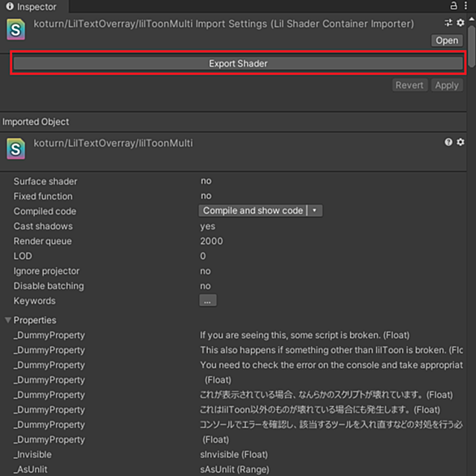
Task: Click Import Settings title text
Action: [223, 24]
